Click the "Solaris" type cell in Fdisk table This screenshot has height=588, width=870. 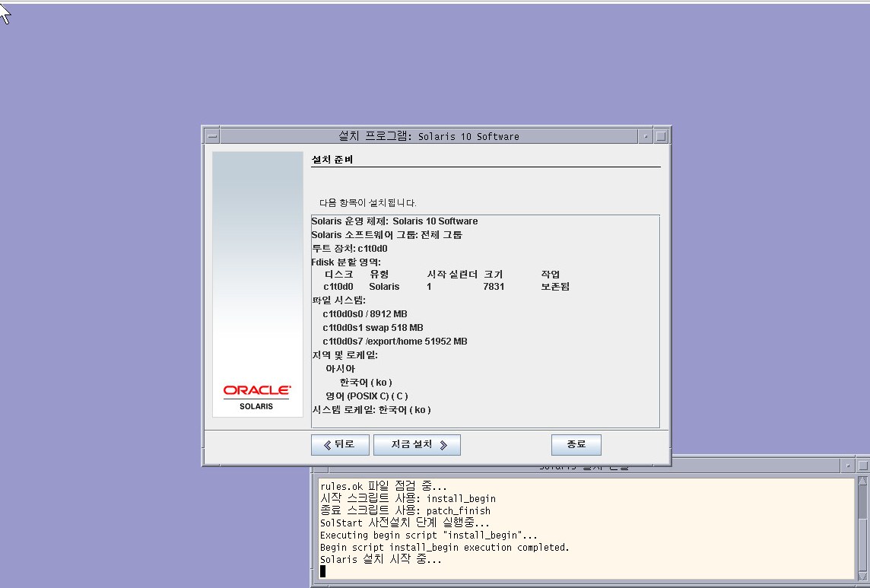(x=384, y=287)
